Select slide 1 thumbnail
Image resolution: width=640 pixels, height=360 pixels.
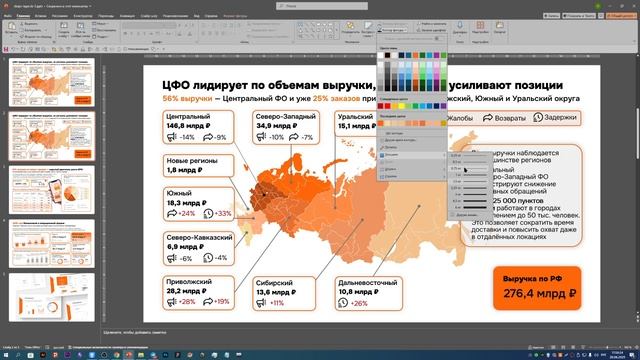click(52, 82)
